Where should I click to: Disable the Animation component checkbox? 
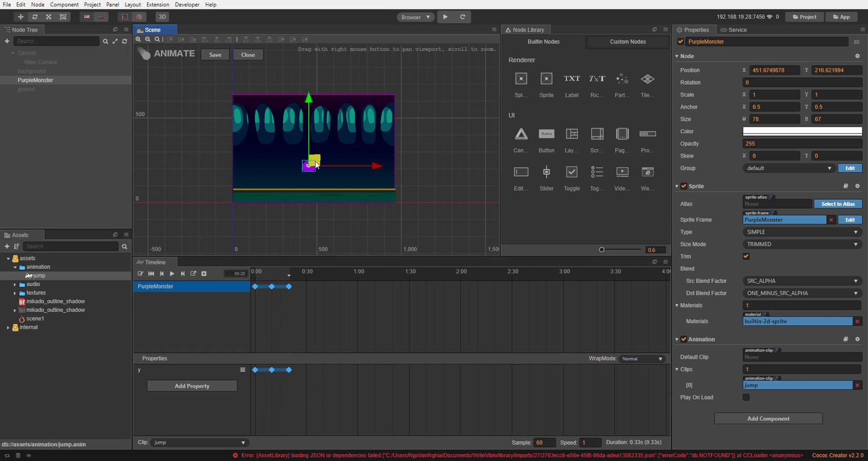point(684,340)
